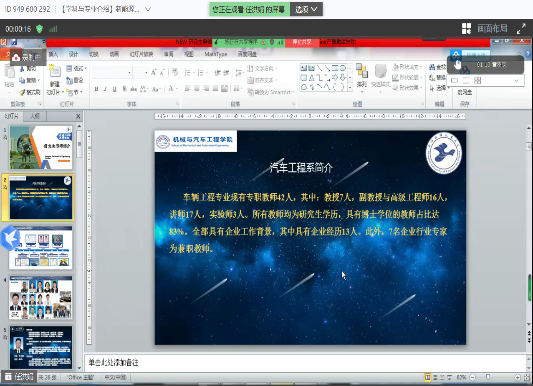Viewport: 533px width, 386px height.
Task: Enter fullscreen using the expand arrows icon
Action: click(521, 29)
